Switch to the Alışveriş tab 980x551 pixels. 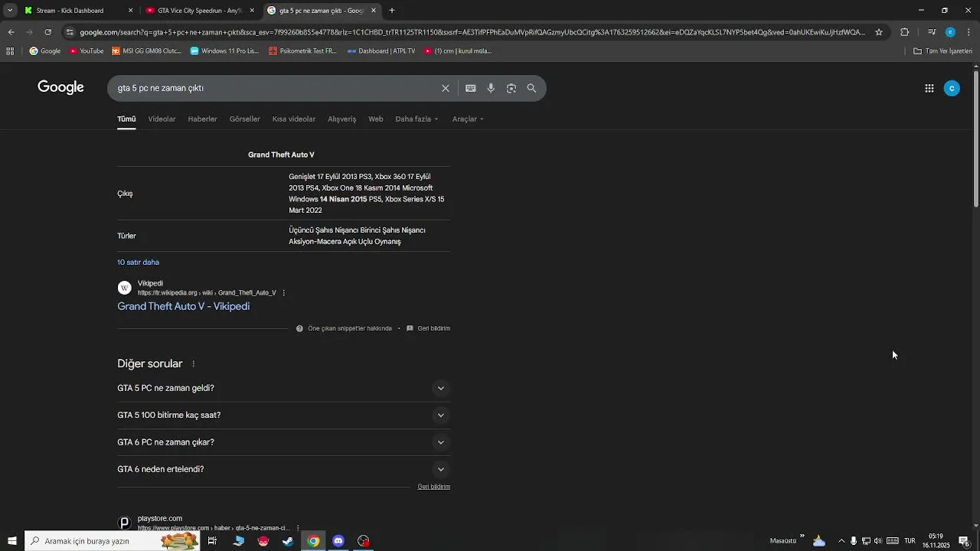coord(341,119)
